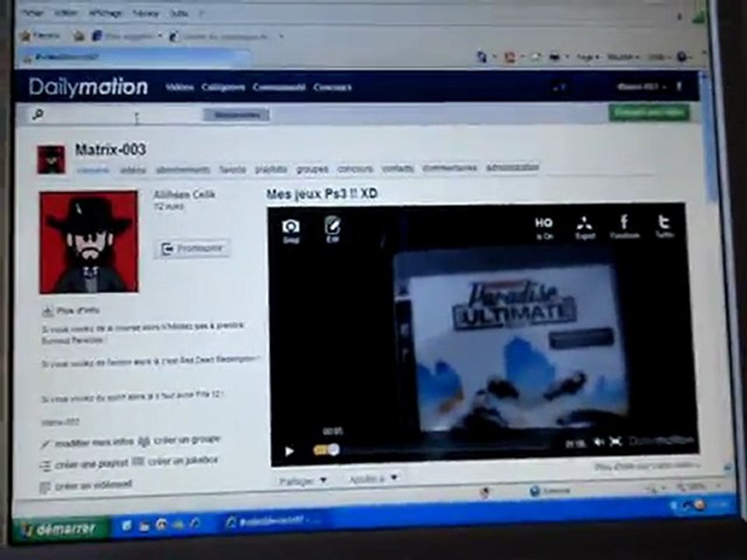Open the groupes profile tab

point(313,169)
